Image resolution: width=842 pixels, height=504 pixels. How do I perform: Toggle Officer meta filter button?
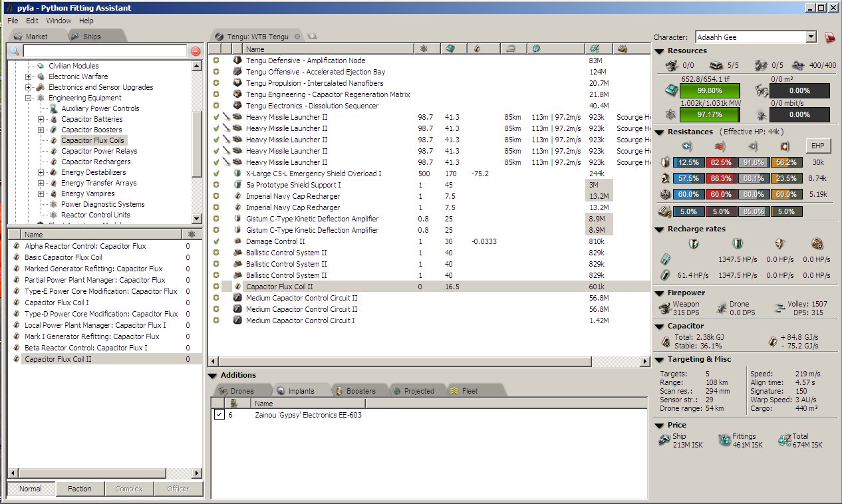(178, 489)
